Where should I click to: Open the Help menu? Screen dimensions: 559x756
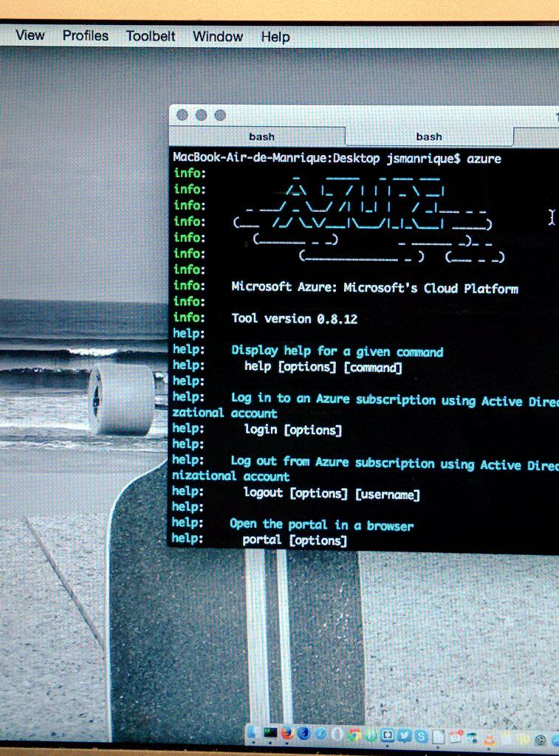point(275,37)
